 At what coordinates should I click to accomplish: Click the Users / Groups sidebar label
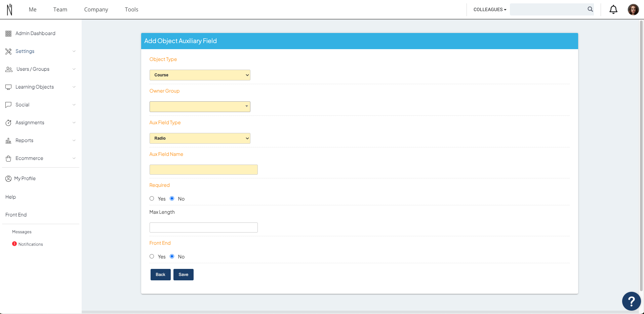[x=33, y=69]
